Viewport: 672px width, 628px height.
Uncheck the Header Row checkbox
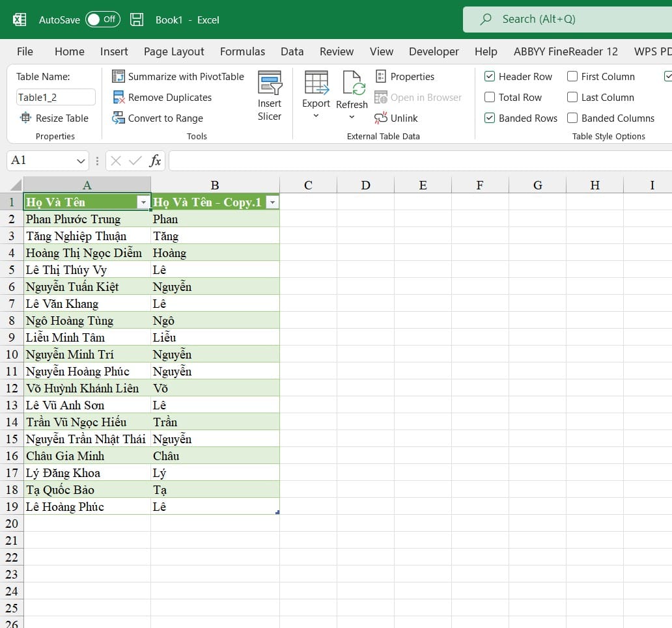pyautogui.click(x=490, y=77)
